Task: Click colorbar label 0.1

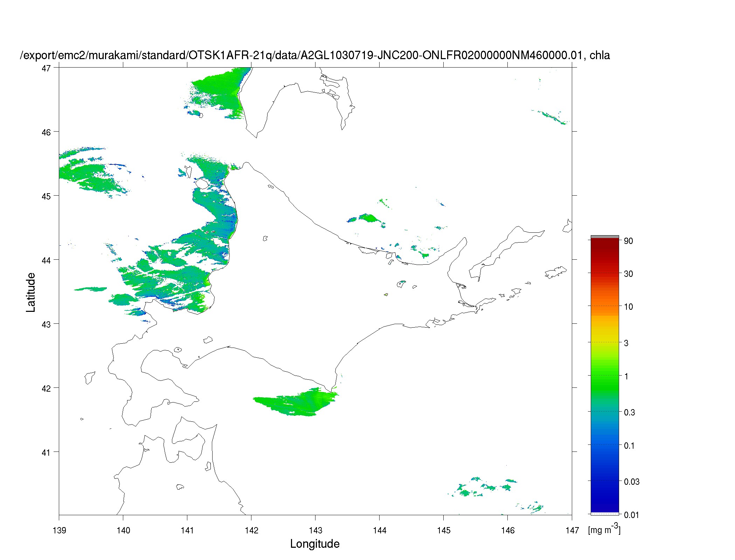Action: 629,446
